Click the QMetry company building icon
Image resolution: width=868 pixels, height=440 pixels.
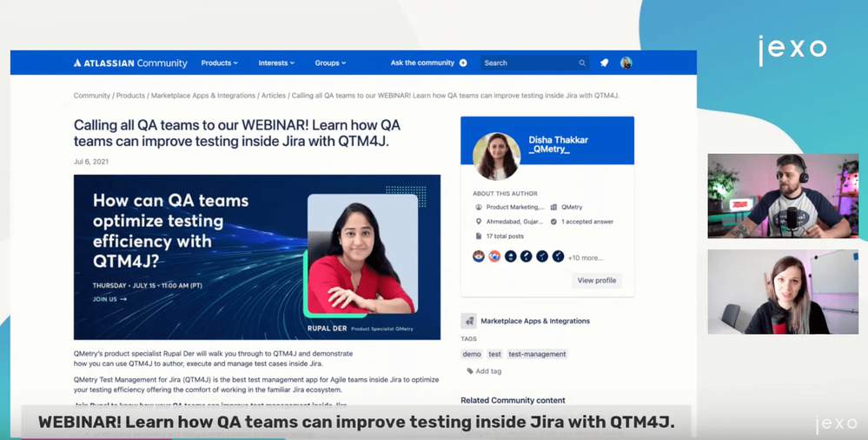pyautogui.click(x=553, y=207)
